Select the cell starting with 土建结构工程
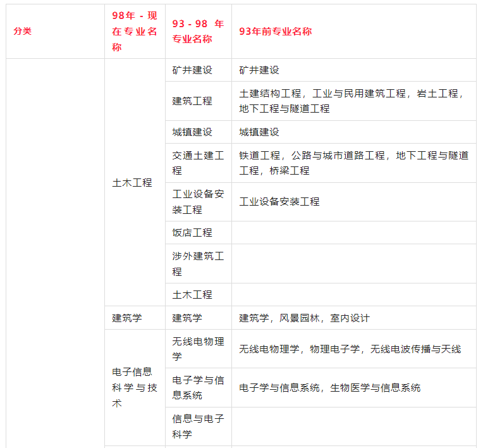Image resolution: width=483 pixels, height=448 pixels. click(x=353, y=101)
